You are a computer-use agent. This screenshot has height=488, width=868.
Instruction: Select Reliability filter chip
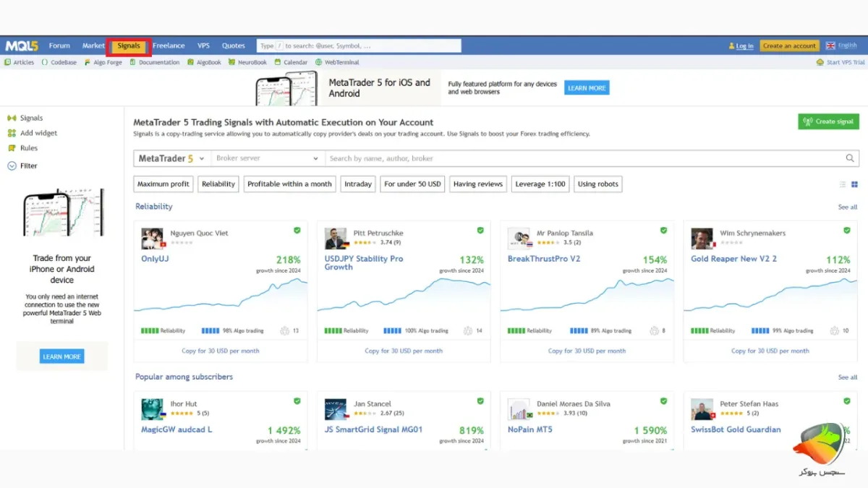point(218,184)
